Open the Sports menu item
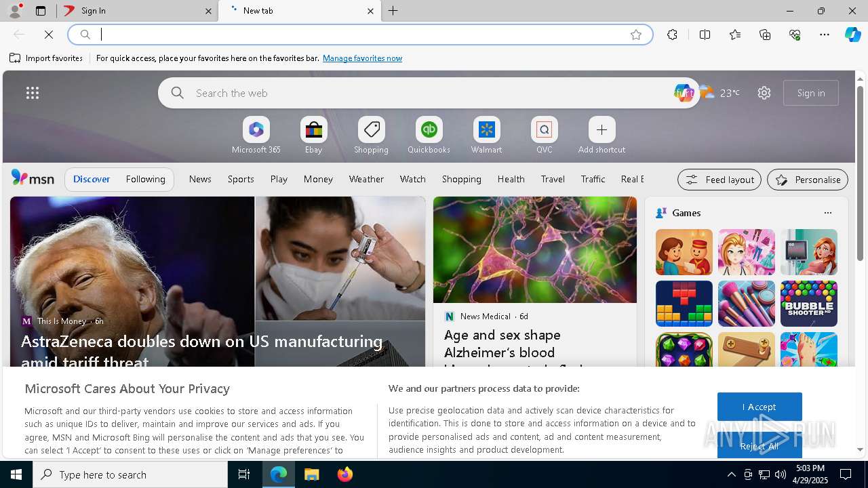 [241, 179]
